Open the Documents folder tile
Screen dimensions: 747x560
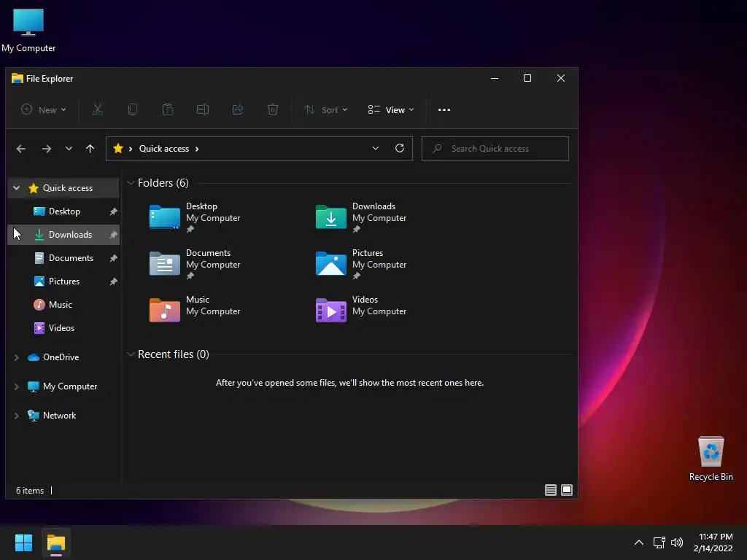(196, 264)
